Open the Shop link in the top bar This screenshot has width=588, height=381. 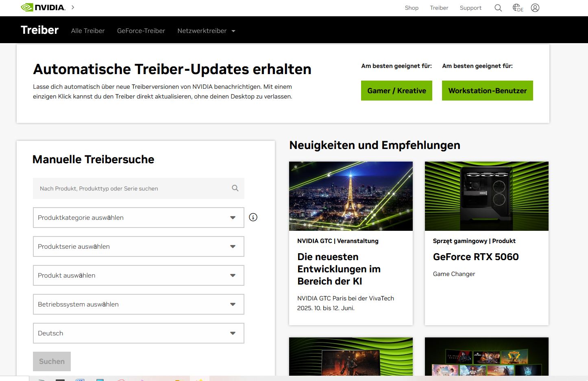[412, 8]
